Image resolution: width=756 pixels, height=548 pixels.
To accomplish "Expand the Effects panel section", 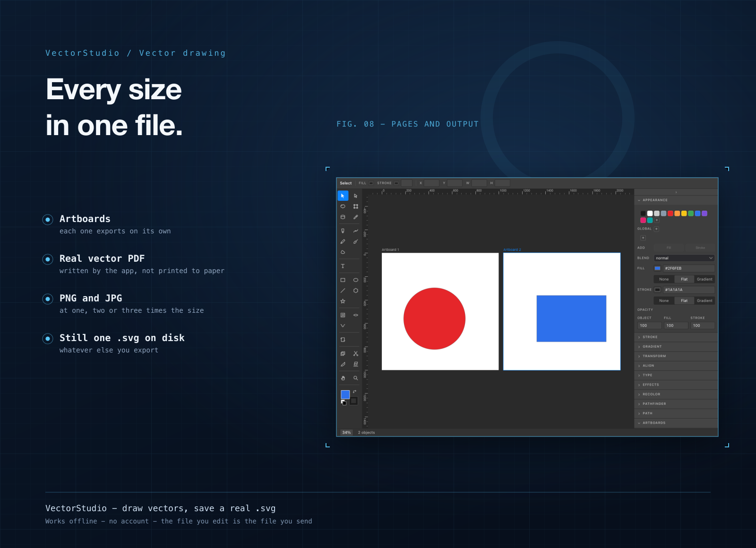I will pos(676,385).
